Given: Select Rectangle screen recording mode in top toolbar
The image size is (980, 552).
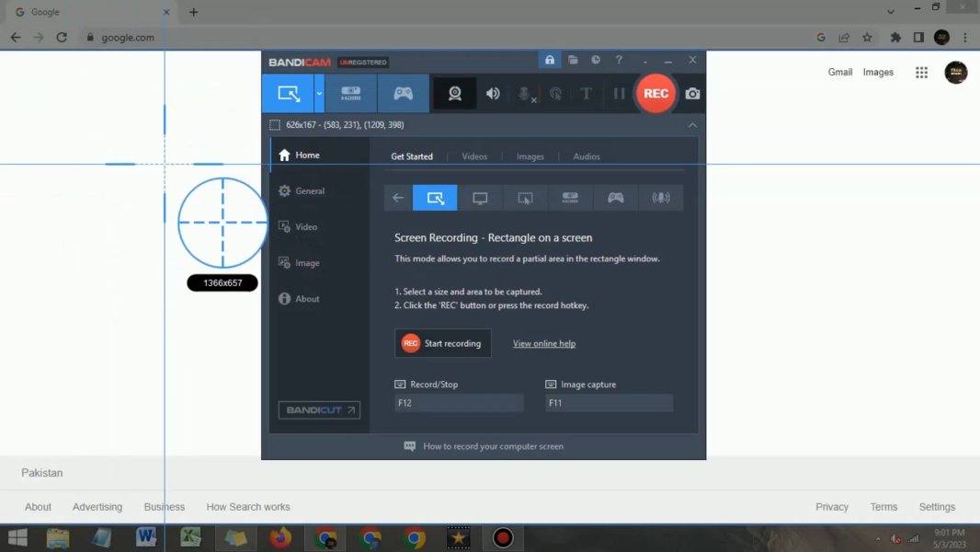Looking at the screenshot, I should pyautogui.click(x=288, y=94).
